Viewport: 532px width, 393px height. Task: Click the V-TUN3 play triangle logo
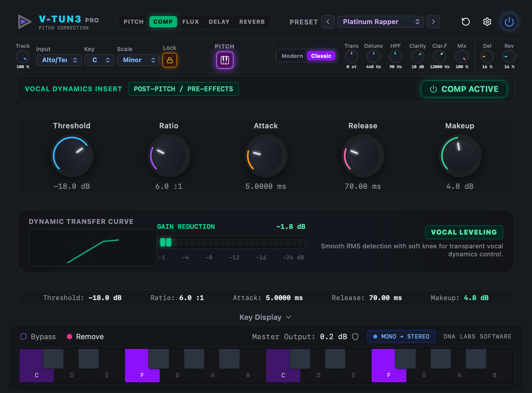[24, 22]
